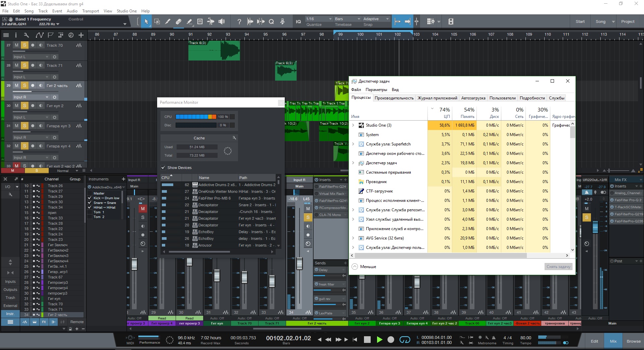
Task: Expand the Studio One process row
Action: [353, 125]
